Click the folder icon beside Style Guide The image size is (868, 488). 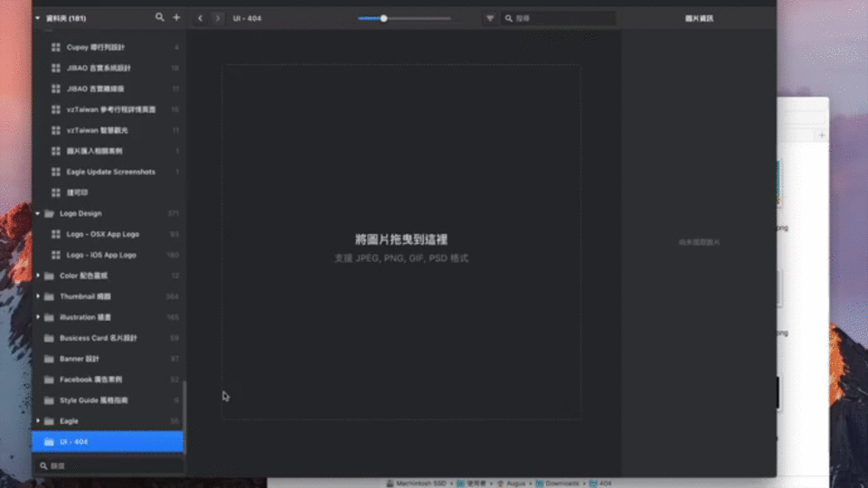(x=49, y=400)
